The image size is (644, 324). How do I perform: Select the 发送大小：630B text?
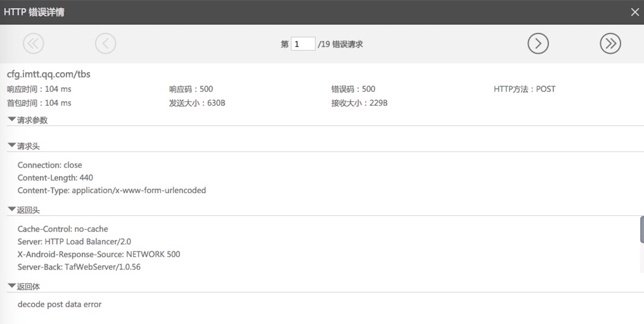coord(197,103)
